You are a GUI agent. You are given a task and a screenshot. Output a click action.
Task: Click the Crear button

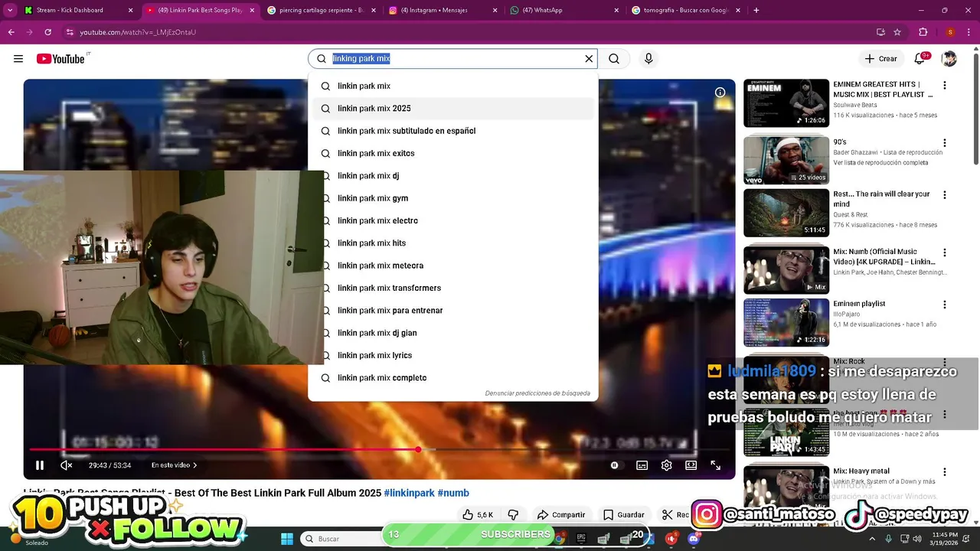pos(880,59)
